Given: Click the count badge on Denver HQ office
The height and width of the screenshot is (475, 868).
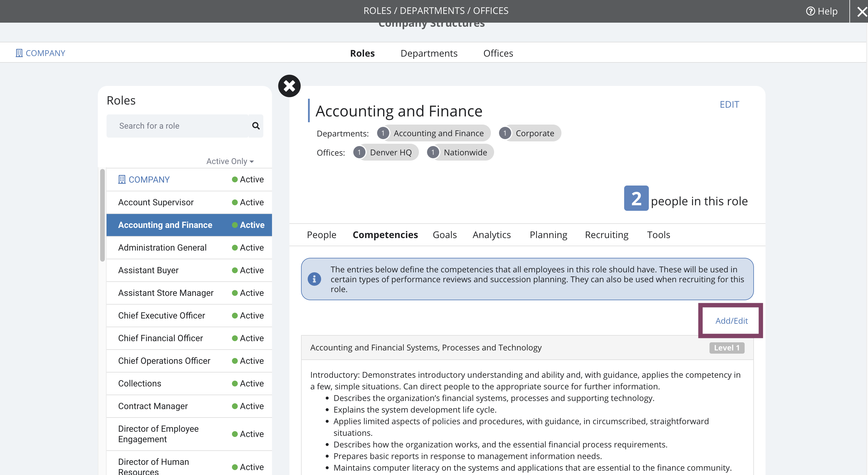Looking at the screenshot, I should (359, 152).
